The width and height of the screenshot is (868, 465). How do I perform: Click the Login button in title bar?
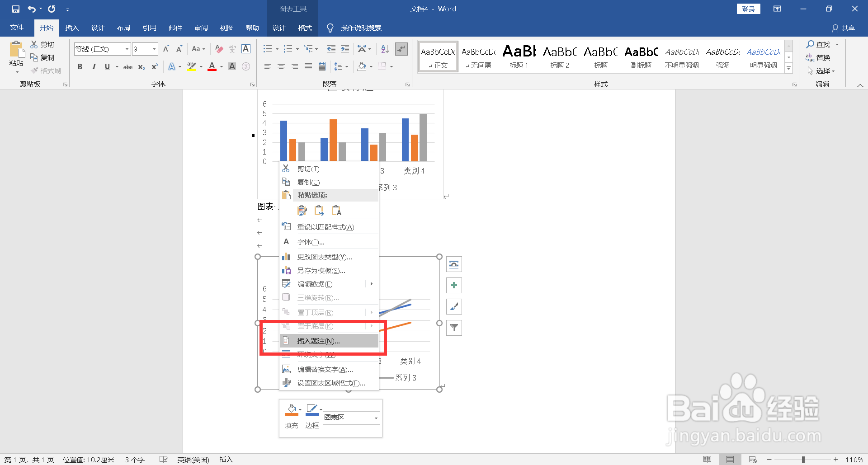tap(749, 9)
